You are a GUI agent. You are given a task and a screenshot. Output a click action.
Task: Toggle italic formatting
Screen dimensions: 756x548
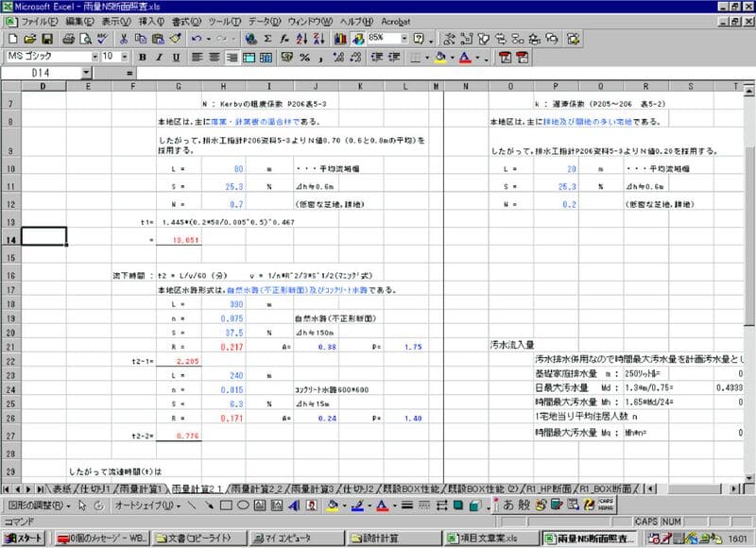tap(159, 58)
